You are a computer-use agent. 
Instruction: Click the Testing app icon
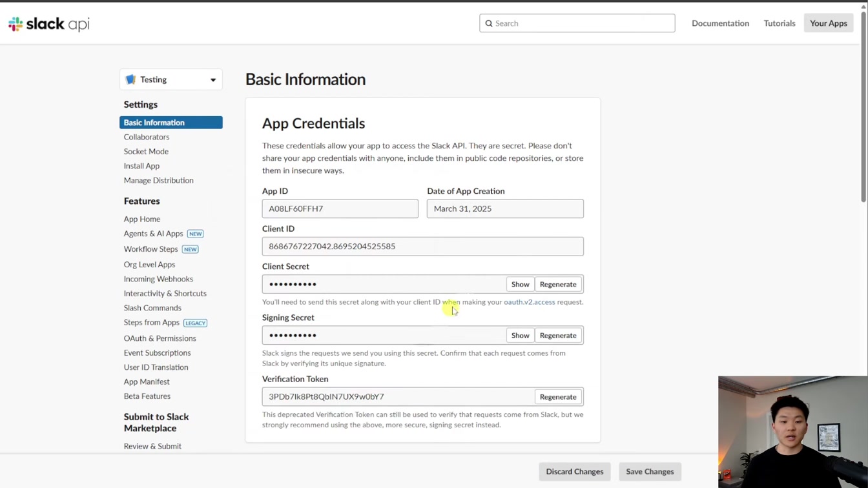tap(130, 79)
